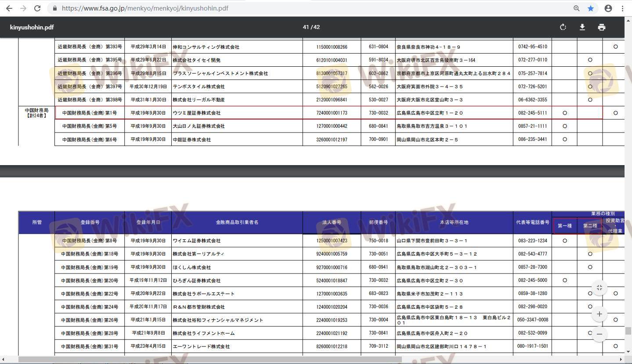This screenshot has height=364, width=632.
Task: Click corporate number 8260001012218
Action: coord(332,346)
